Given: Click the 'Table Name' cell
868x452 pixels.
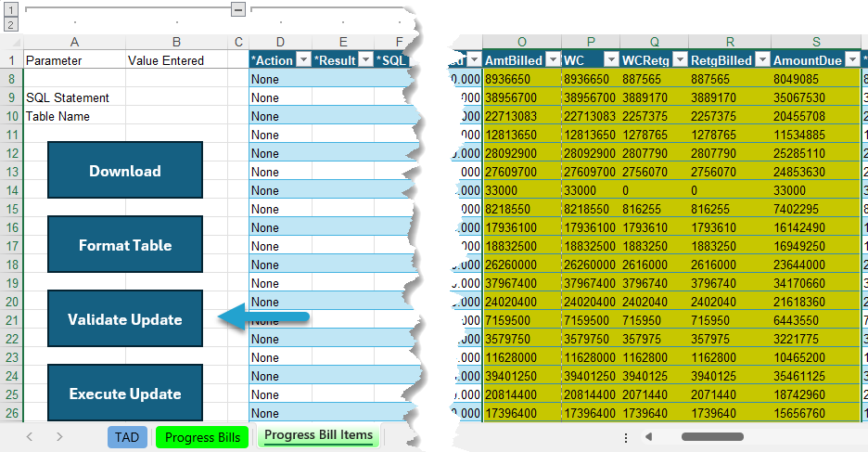Looking at the screenshot, I should (x=75, y=116).
